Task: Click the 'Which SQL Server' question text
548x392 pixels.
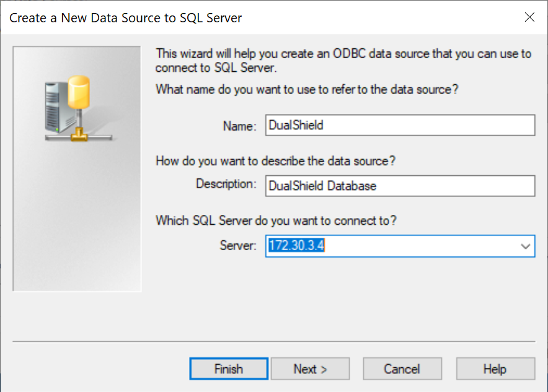Action: [x=276, y=220]
